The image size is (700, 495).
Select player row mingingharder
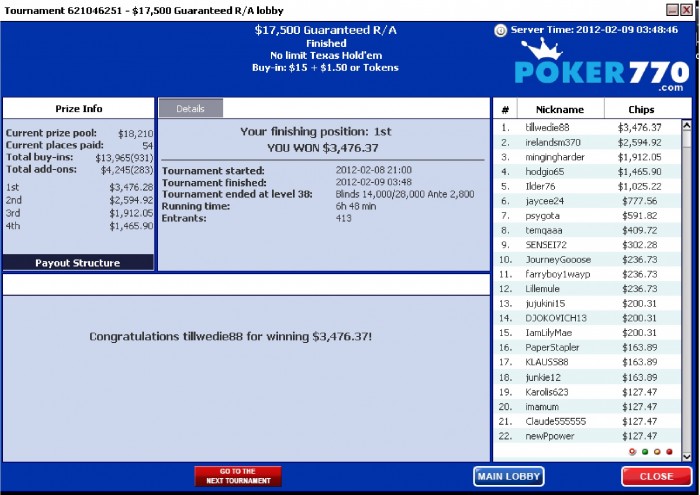(x=587, y=157)
